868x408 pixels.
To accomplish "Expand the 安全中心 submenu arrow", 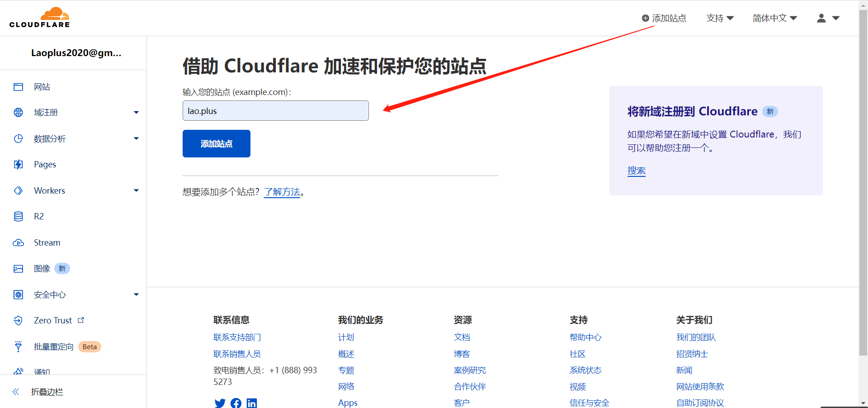I will point(136,295).
